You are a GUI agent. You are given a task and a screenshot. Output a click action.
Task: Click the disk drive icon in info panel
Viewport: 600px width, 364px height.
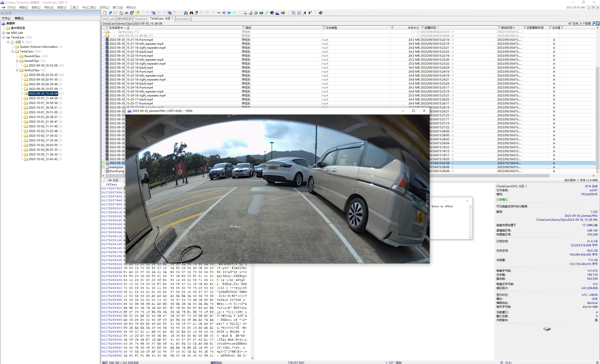coord(547,329)
